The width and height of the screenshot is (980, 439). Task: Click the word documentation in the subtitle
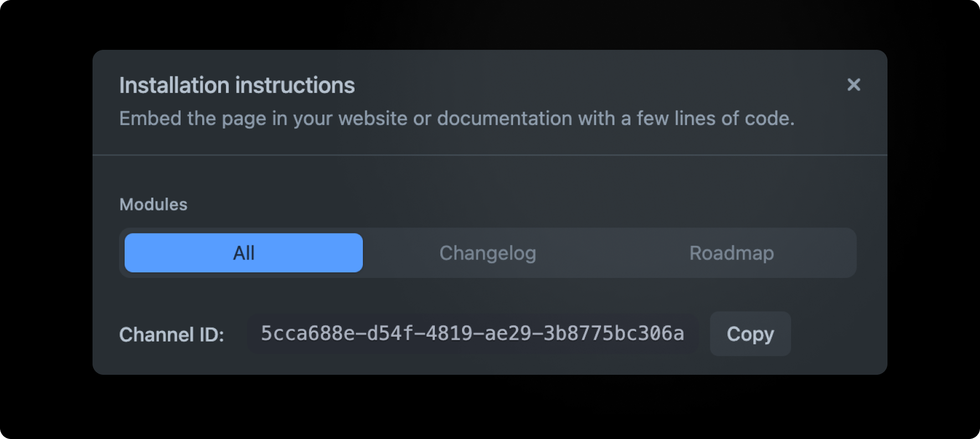[504, 118]
